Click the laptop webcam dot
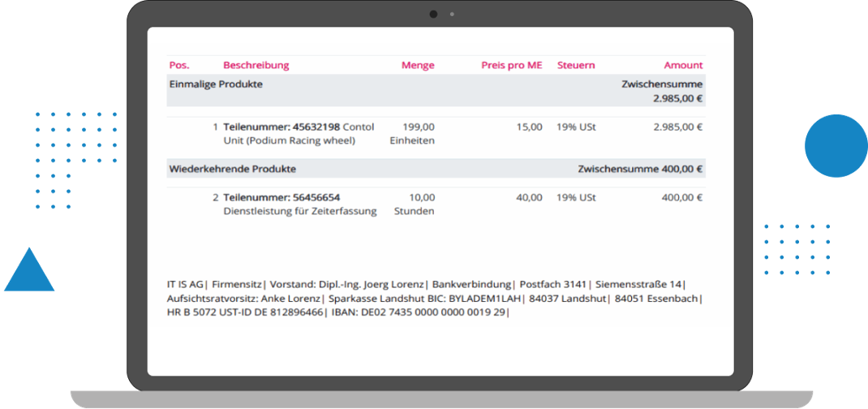 pyautogui.click(x=433, y=14)
